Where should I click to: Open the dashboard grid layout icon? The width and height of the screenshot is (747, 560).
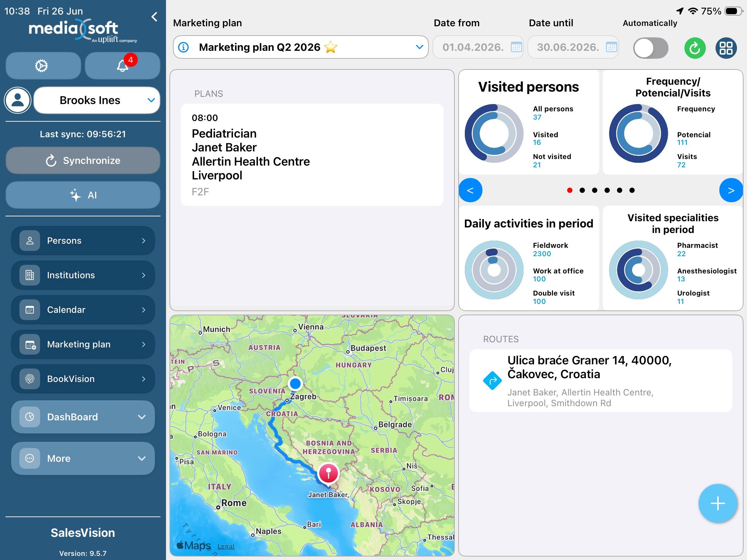(726, 48)
